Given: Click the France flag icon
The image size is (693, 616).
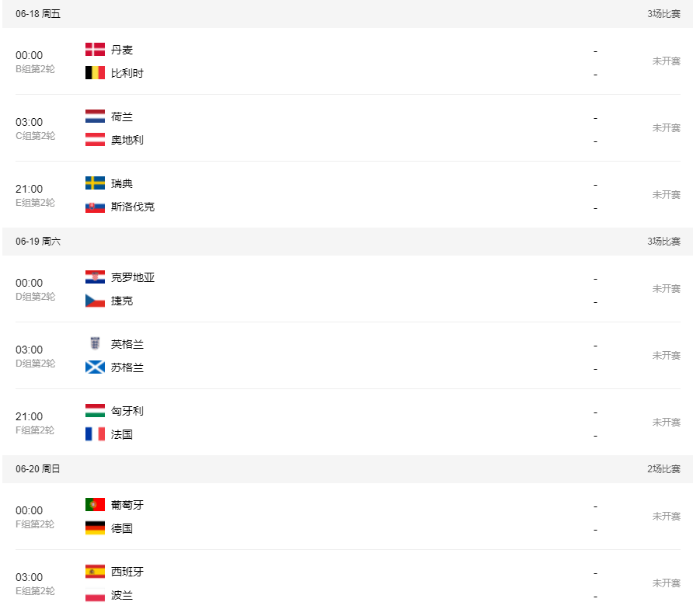Looking at the screenshot, I should click(x=95, y=434).
